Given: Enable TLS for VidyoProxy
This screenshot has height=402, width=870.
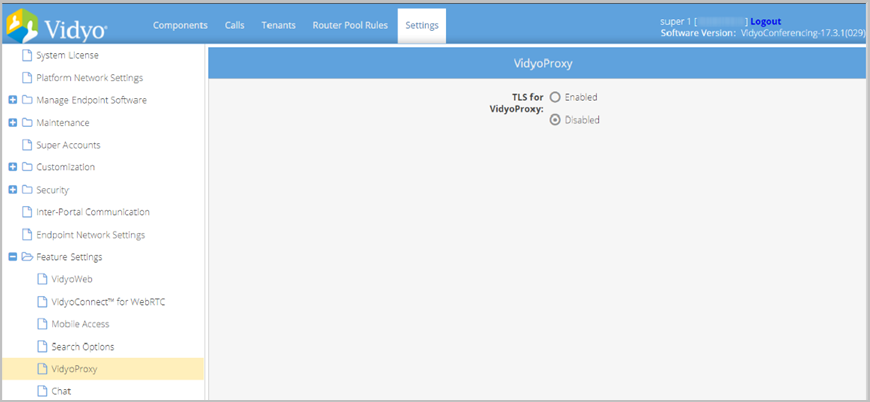Looking at the screenshot, I should (x=555, y=97).
